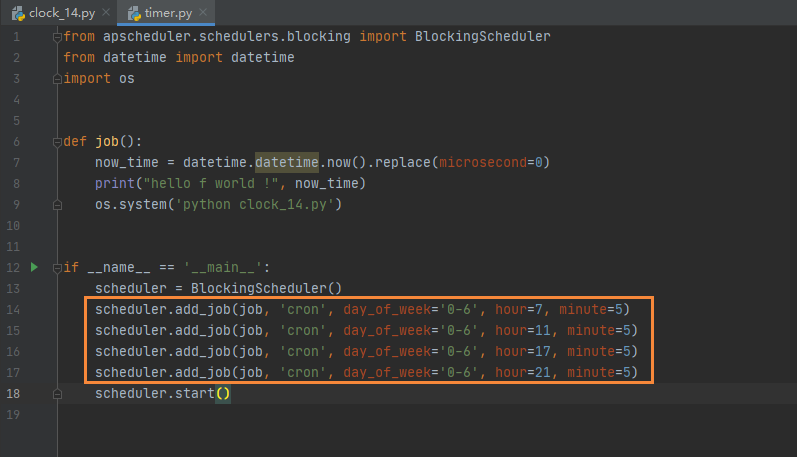Run the script via green arrow at line 12
The image size is (797, 457).
point(34,267)
